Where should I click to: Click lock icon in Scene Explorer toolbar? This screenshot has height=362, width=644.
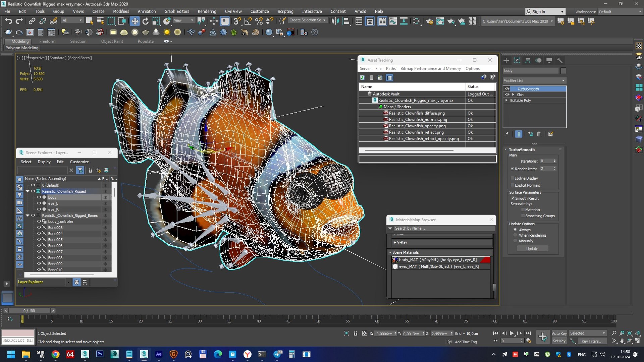tap(90, 170)
